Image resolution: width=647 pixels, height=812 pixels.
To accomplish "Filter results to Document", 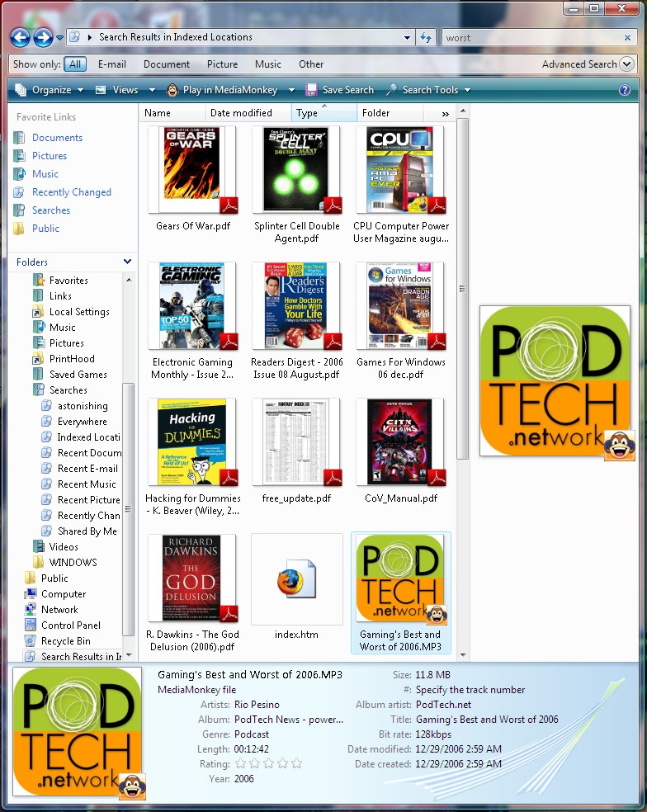I will coord(166,64).
